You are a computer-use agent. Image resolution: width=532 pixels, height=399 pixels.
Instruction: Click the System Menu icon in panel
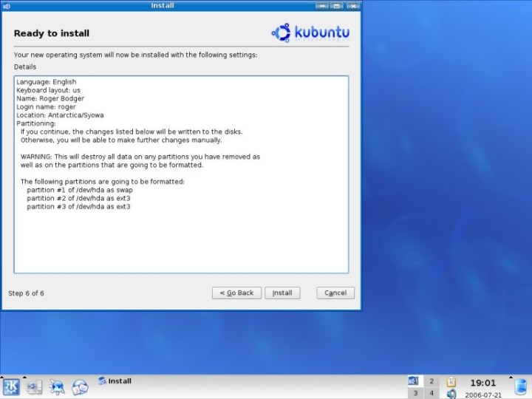click(34, 386)
